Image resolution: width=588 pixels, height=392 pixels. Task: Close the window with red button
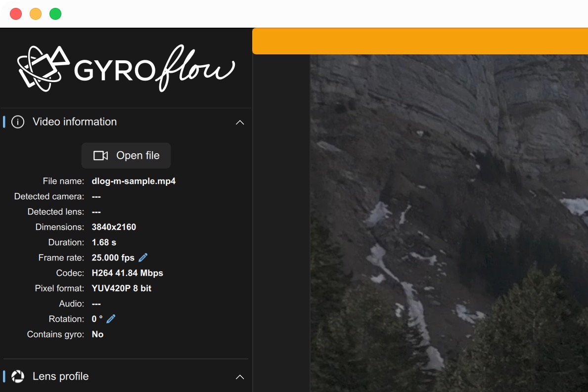(16, 14)
